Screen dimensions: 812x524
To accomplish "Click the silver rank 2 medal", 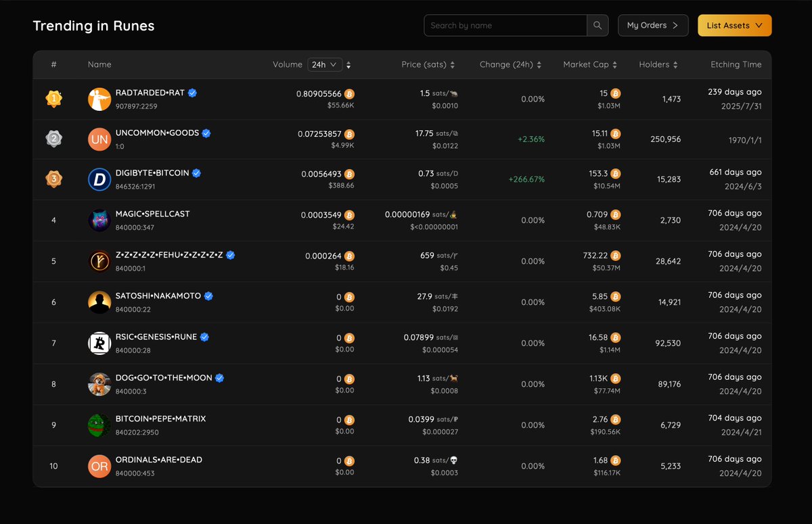I will click(53, 139).
